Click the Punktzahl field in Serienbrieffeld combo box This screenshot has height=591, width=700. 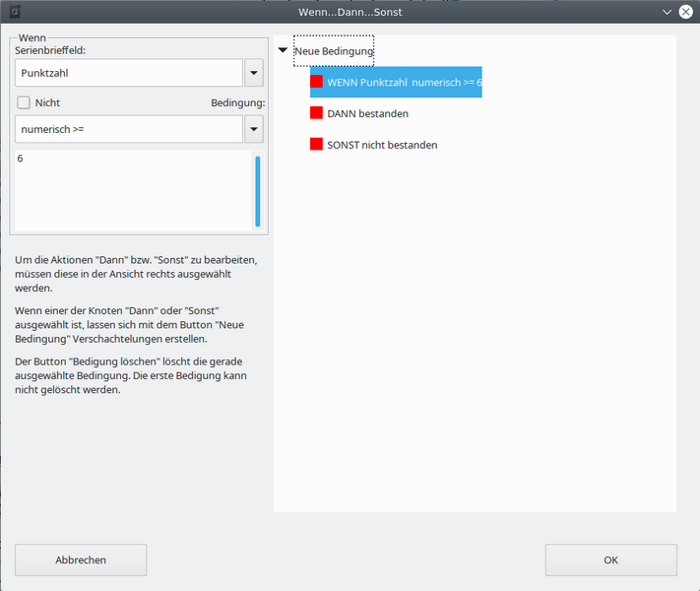128,73
